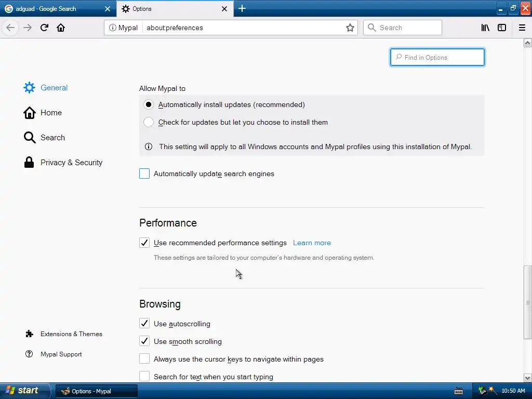
Task: Disable Use smooth scrolling checkbox
Action: coord(144,341)
